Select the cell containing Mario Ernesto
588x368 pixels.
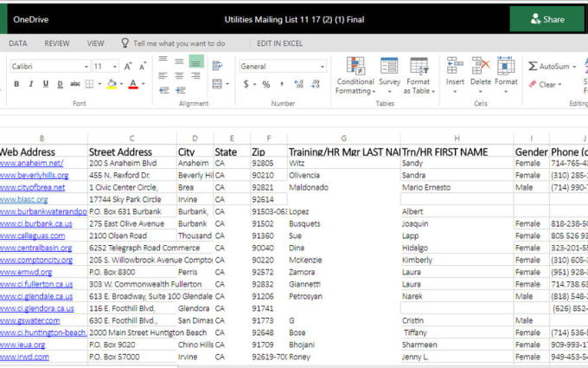(x=457, y=187)
